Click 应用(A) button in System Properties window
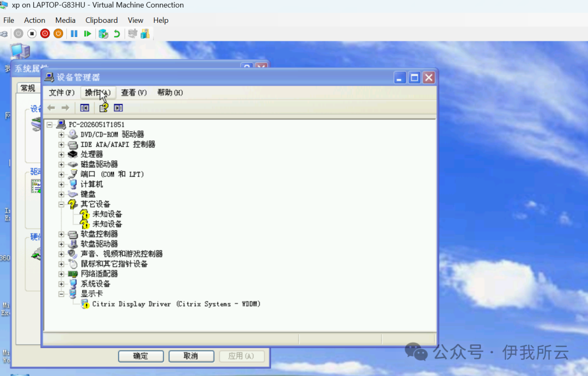Screen dimensions: 588x376 click(x=242, y=356)
